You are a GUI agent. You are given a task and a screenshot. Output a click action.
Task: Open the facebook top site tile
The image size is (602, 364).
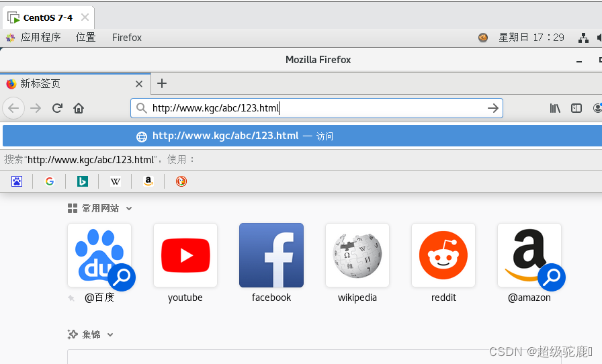(x=271, y=255)
